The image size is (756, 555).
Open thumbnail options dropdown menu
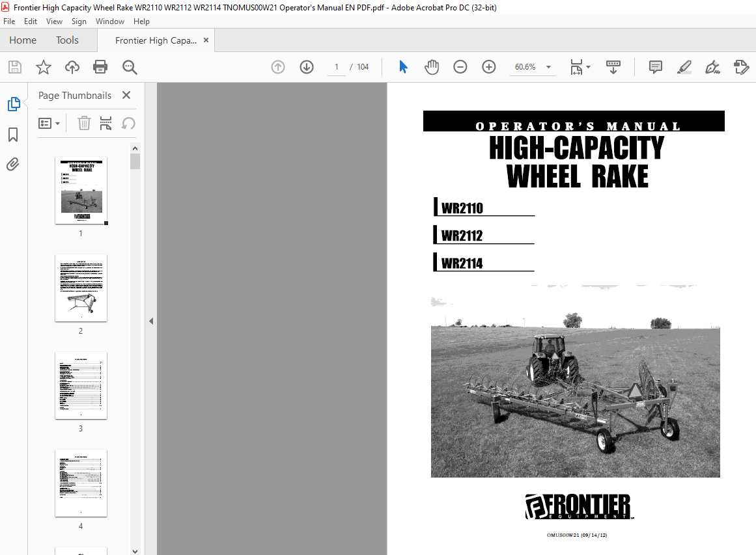(49, 124)
